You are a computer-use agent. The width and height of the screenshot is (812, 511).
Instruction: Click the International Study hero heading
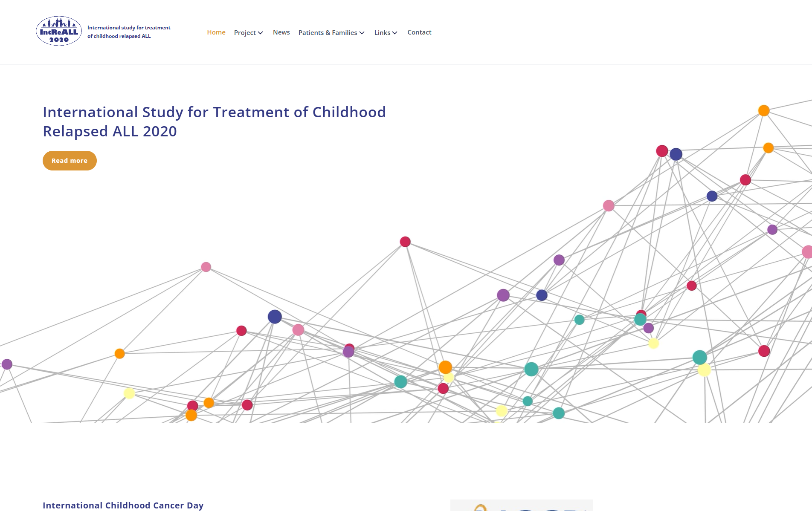pyautogui.click(x=214, y=121)
